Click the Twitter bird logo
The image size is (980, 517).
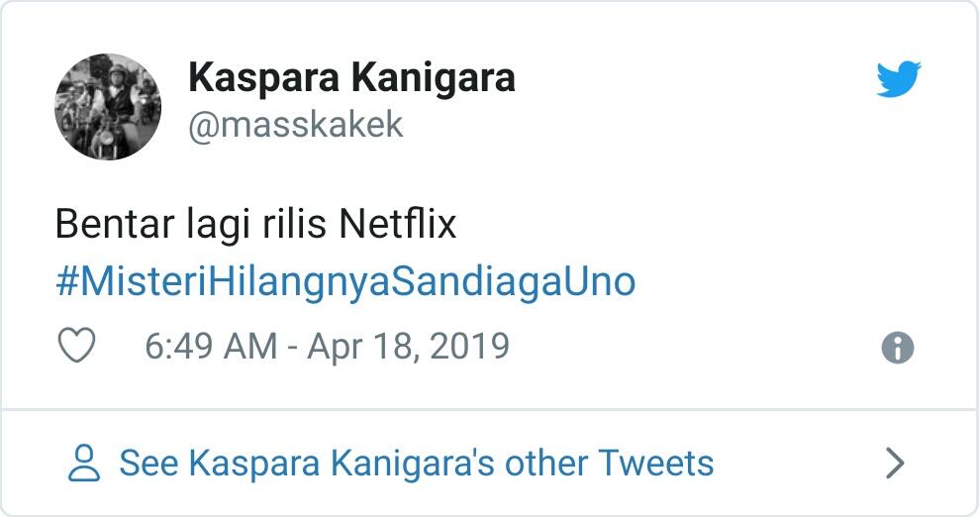point(898,79)
